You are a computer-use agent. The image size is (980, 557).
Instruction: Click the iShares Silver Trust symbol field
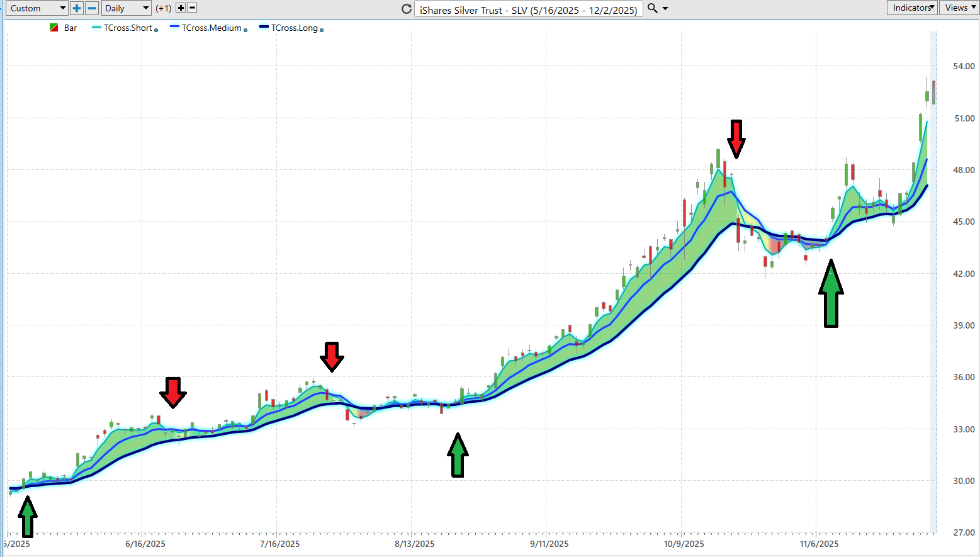click(529, 9)
